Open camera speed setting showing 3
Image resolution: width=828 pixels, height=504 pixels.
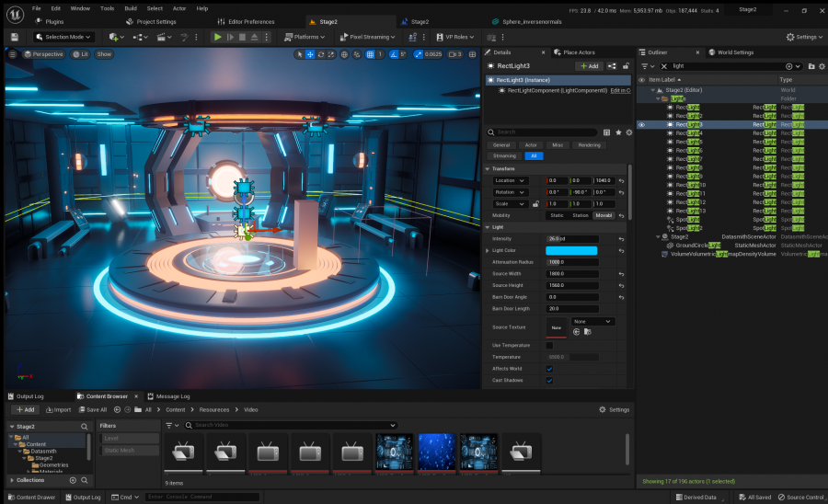[455, 54]
